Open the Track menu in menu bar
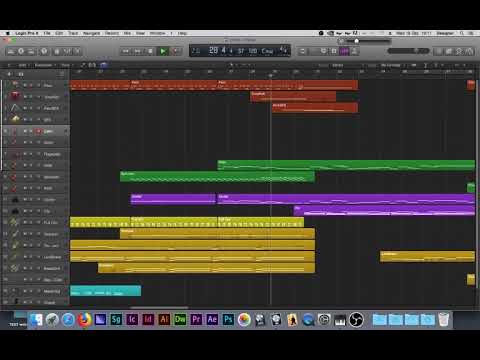Screen dimensions: 480x360 click(x=73, y=33)
